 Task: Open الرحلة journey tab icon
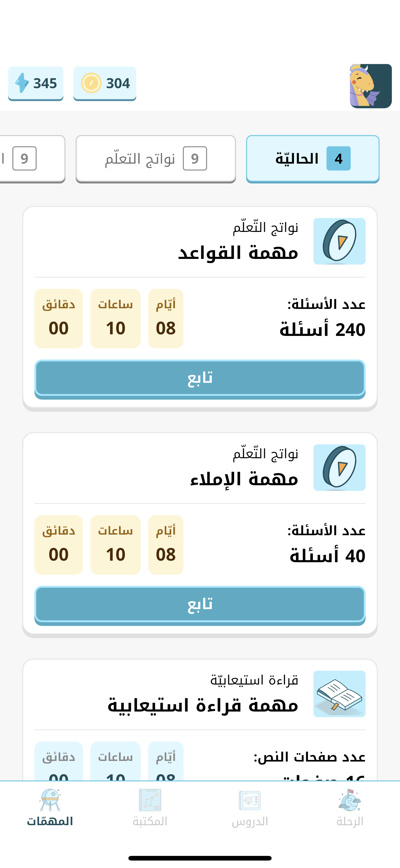pyautogui.click(x=349, y=800)
